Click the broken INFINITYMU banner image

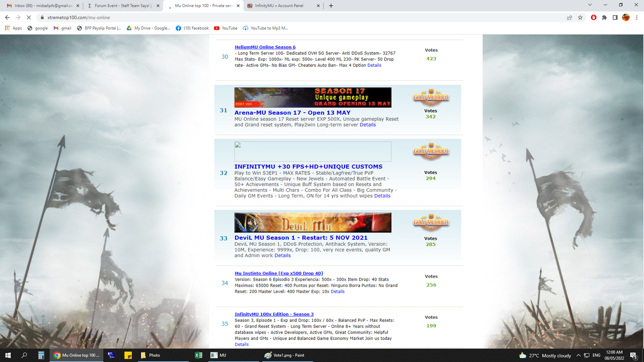tap(312, 151)
